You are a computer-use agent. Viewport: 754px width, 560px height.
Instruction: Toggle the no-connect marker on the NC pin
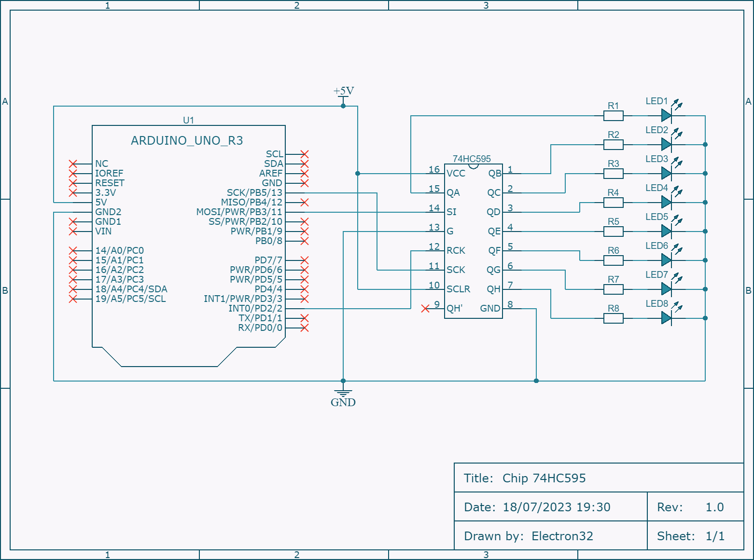pos(73,164)
